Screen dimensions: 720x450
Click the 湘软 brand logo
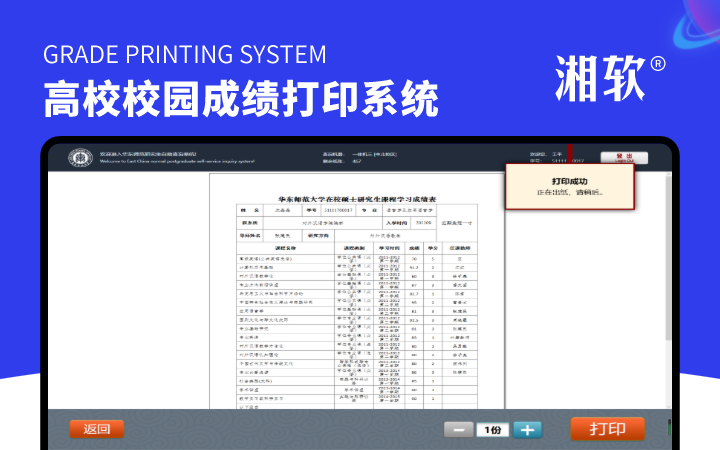pyautogui.click(x=600, y=80)
